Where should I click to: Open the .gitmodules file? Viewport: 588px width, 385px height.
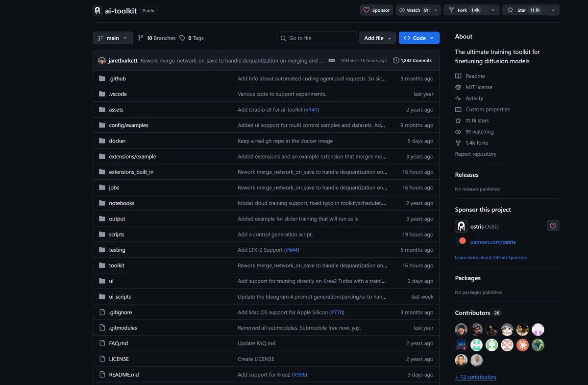click(x=123, y=328)
